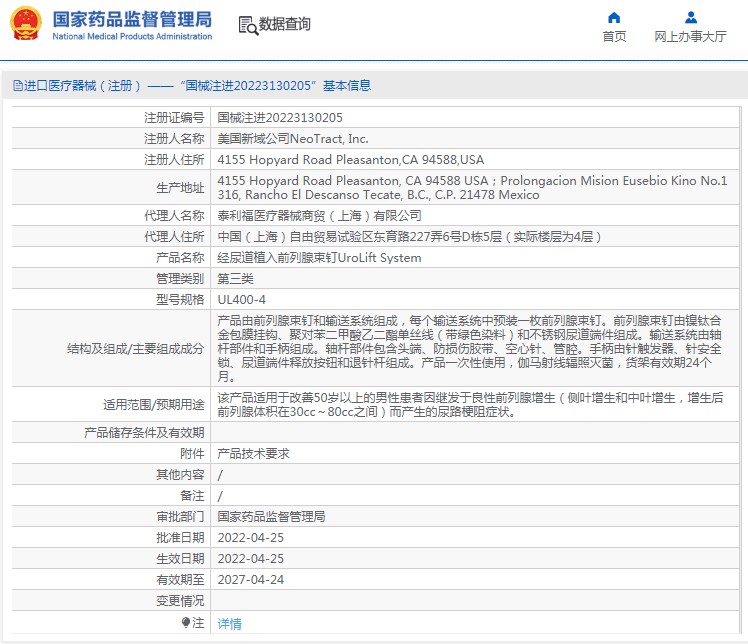The image size is (748, 644).
Task: Click the 产品储存条件及有效期 label
Action: coord(144,433)
